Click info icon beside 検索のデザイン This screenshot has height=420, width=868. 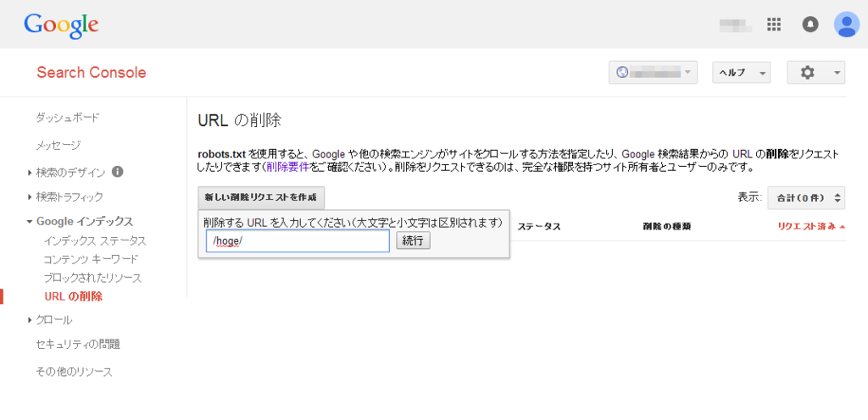pos(117,172)
